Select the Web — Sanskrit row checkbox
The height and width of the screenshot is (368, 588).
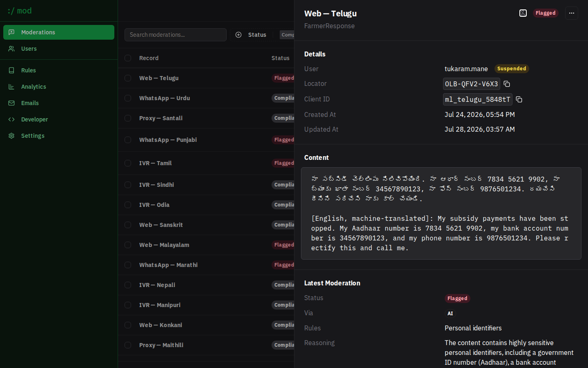coord(128,225)
